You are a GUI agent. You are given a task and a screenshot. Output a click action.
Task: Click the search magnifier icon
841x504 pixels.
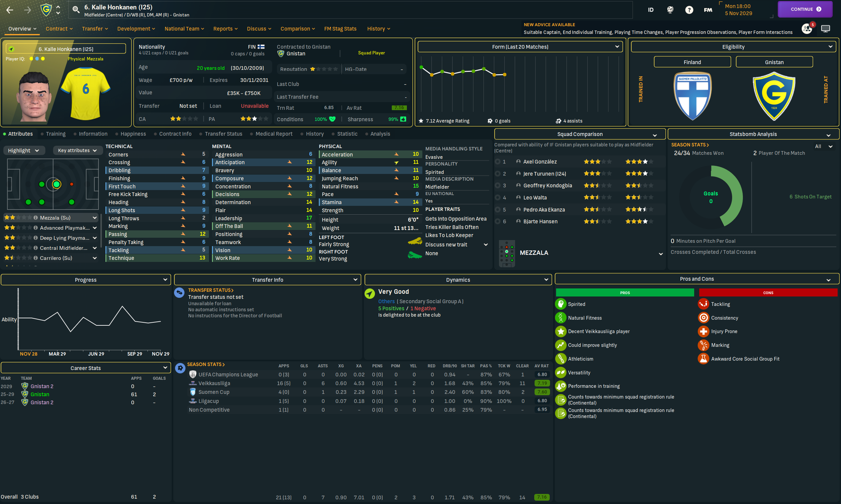click(76, 10)
